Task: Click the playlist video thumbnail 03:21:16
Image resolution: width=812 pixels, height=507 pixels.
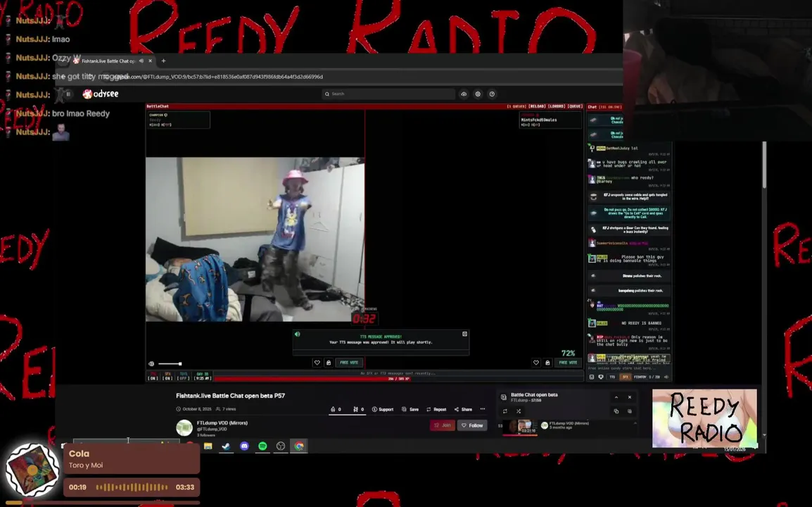Action: pos(521,427)
